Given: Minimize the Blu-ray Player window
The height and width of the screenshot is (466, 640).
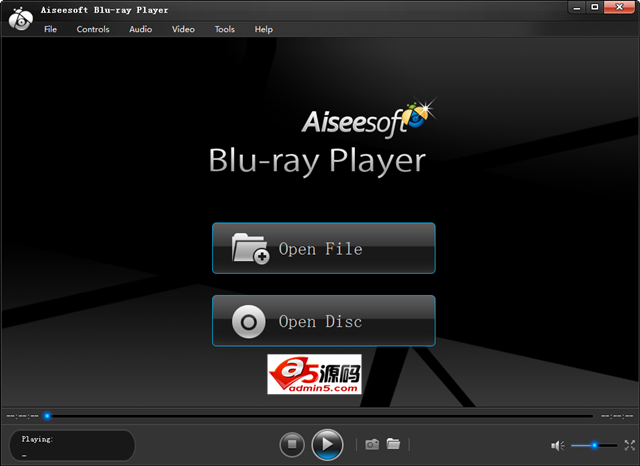Looking at the screenshot, I should [577, 8].
